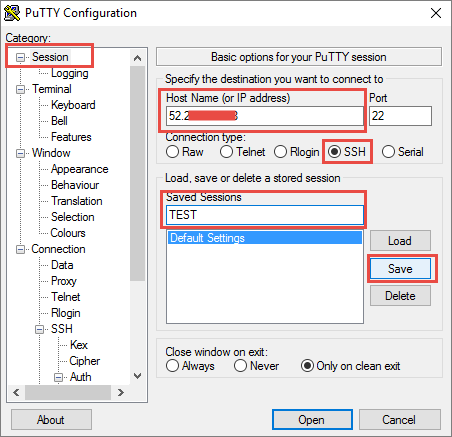Select Default Settings in sessions list

[265, 238]
